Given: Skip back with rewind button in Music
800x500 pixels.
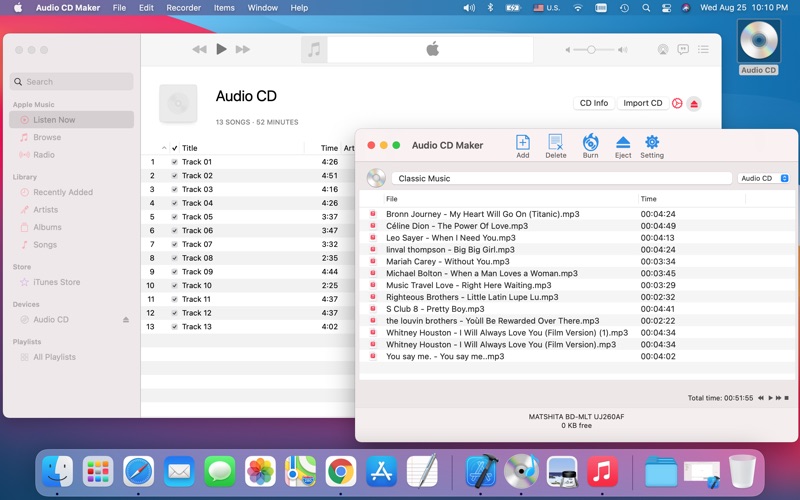Looking at the screenshot, I should pyautogui.click(x=199, y=49).
